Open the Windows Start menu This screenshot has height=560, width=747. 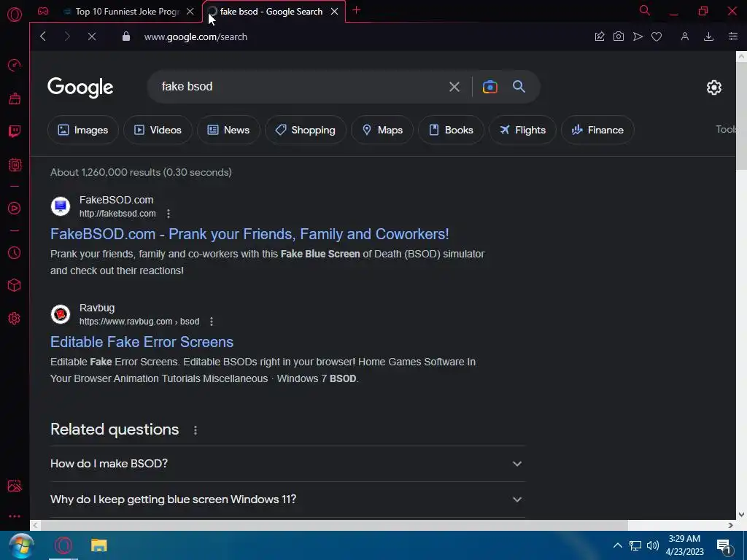click(21, 545)
